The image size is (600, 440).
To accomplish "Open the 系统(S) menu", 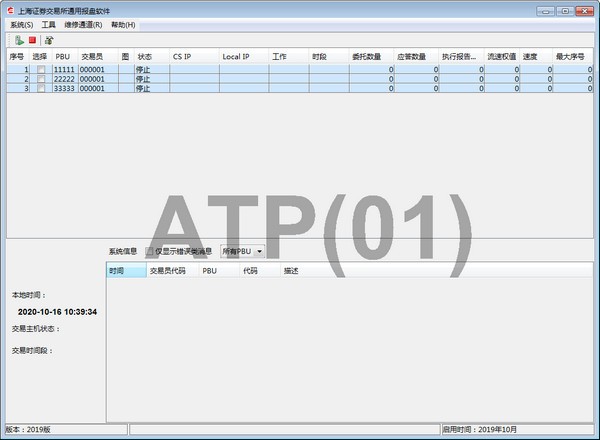I will tap(21, 25).
